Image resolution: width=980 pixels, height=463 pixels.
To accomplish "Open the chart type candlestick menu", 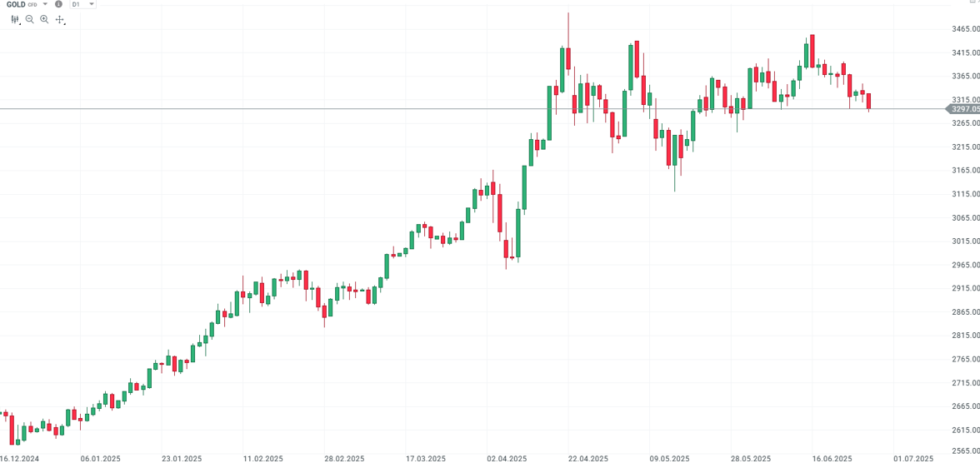I will click(x=15, y=19).
